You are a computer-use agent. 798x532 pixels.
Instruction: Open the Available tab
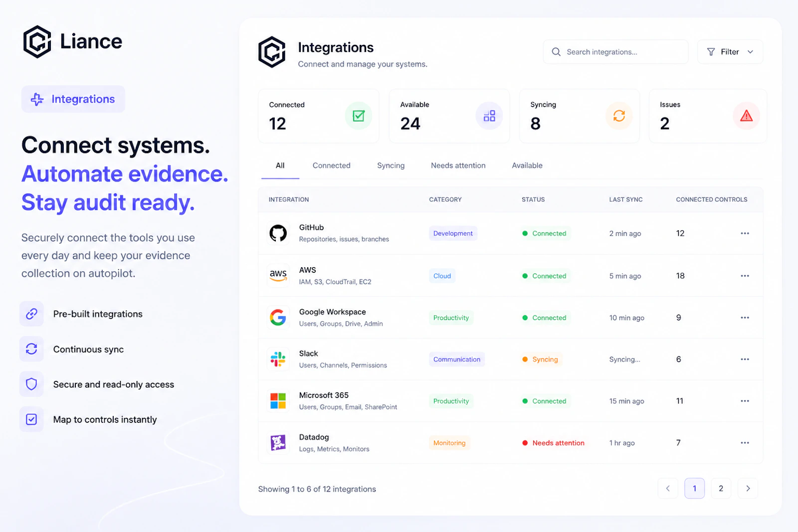[x=527, y=166]
